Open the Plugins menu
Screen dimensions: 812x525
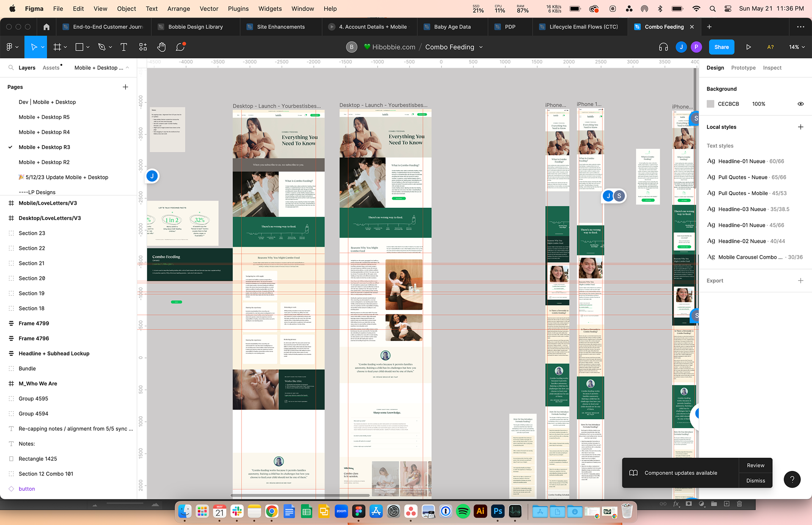click(x=238, y=8)
